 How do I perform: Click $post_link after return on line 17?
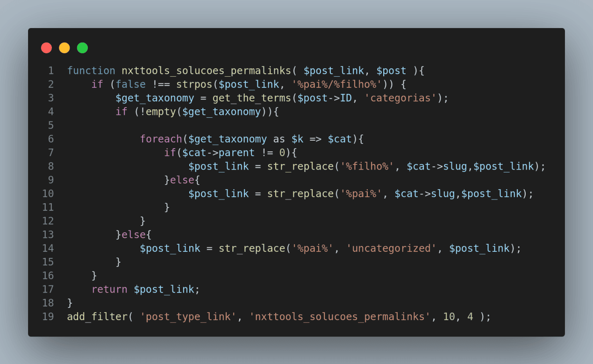(164, 289)
